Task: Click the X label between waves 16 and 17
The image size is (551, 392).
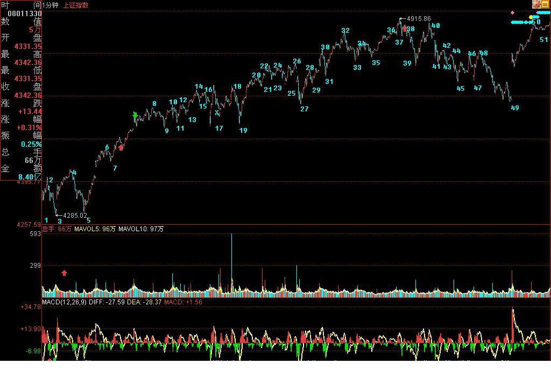Action: tap(217, 113)
